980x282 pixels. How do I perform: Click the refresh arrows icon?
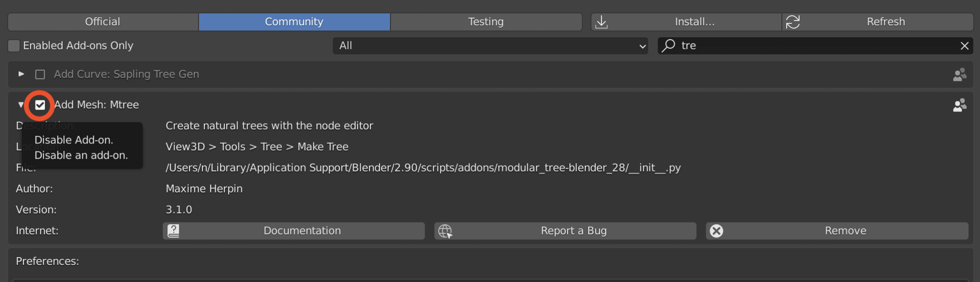[x=794, y=21]
